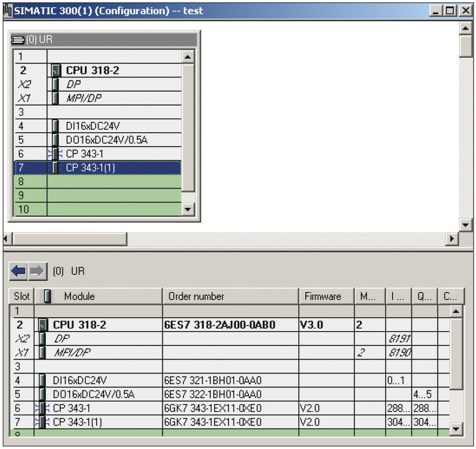Viewport: 476px width, 449px height.
Task: Click the SIMATIC station icon in title bar
Action: click(8, 11)
